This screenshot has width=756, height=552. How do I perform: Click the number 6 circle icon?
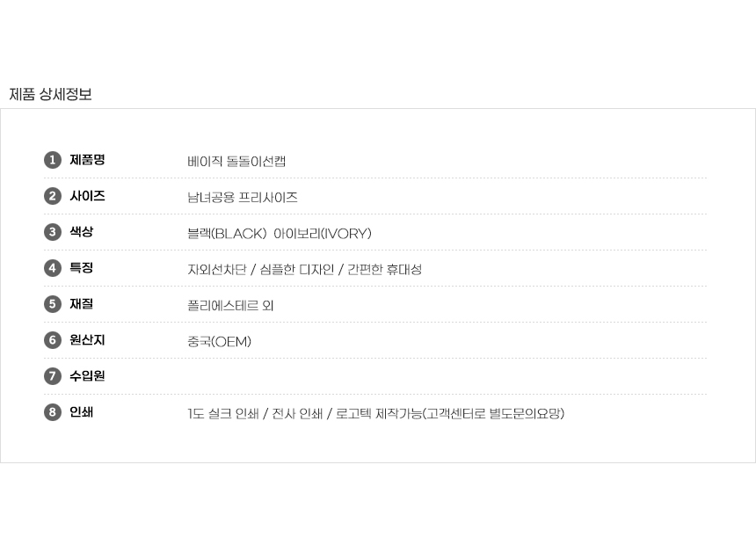(x=52, y=340)
